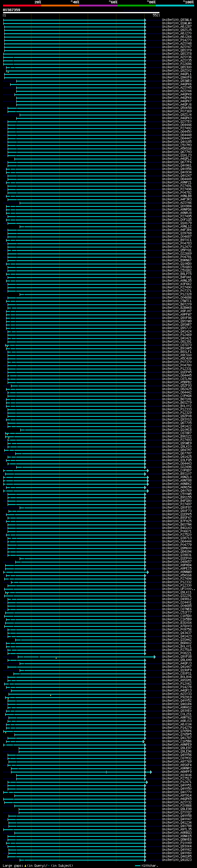Select hit UniRef100_A4QPJ6
This screenshot has width=197, height=868.
pos(177,104)
